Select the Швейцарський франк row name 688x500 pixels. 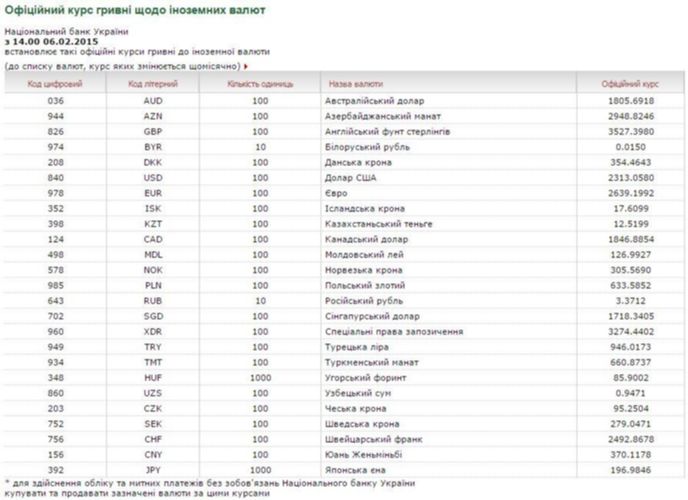[373, 439]
